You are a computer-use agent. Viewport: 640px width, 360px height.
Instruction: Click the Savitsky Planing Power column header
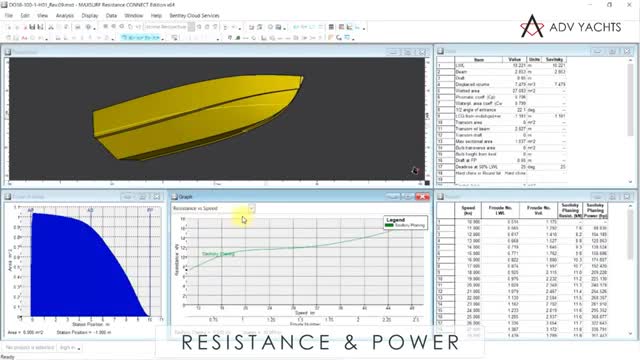(596, 211)
